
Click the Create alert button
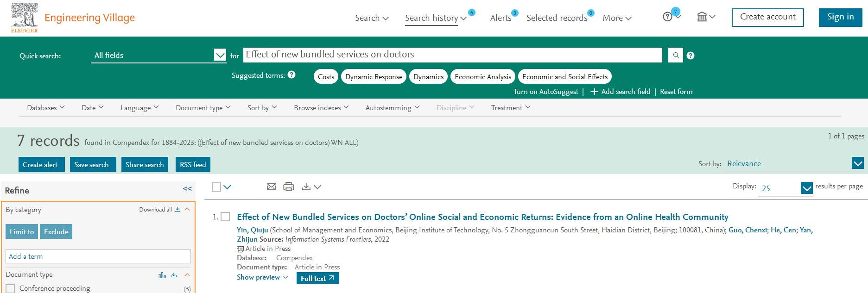coord(40,165)
